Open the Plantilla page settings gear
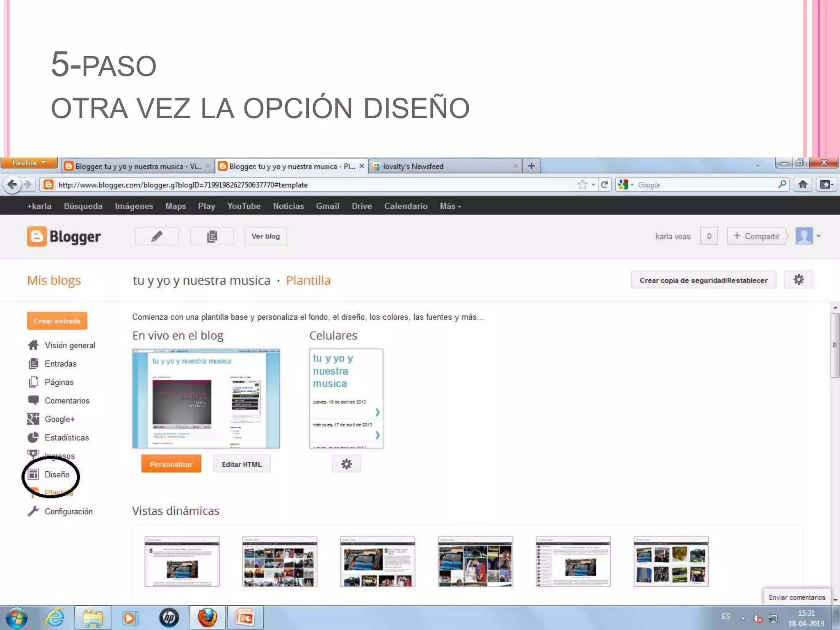This screenshot has height=630, width=840. 798,280
